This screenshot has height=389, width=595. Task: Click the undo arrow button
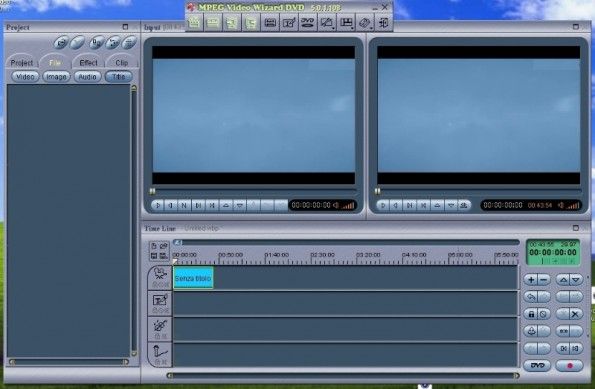click(x=531, y=297)
